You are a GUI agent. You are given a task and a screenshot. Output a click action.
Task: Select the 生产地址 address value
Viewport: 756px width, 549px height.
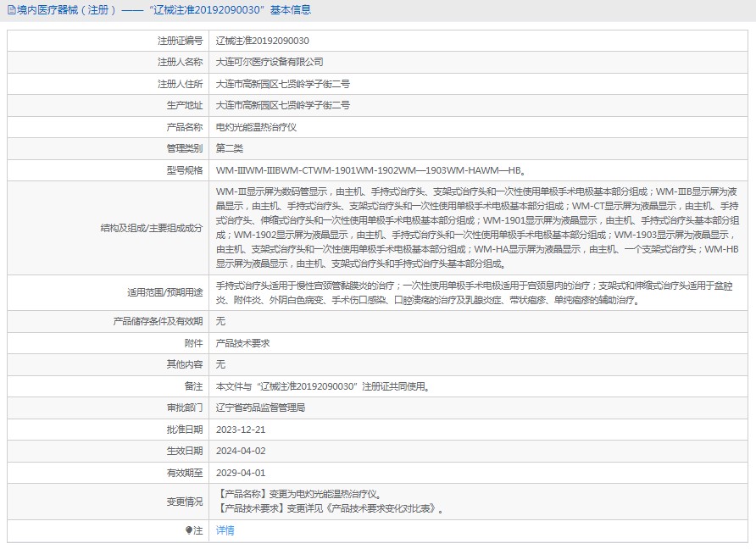tap(282, 105)
